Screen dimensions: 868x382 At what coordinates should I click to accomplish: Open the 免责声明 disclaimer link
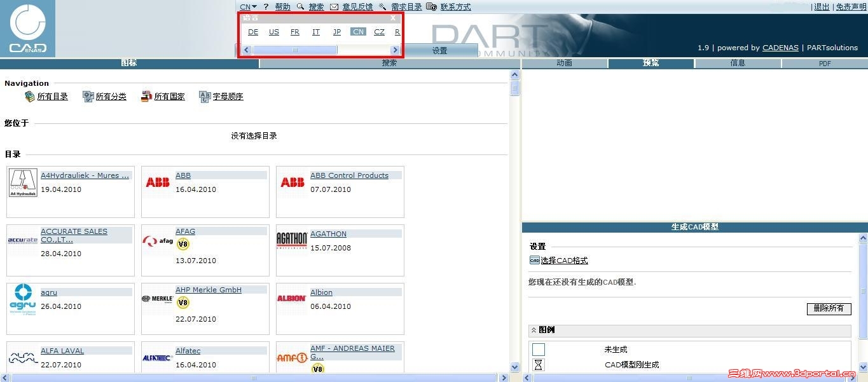(x=851, y=7)
